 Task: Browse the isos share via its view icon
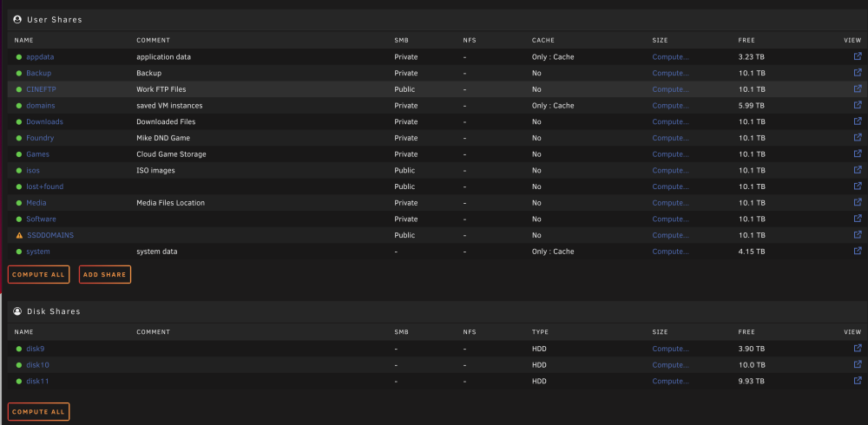[x=858, y=170]
